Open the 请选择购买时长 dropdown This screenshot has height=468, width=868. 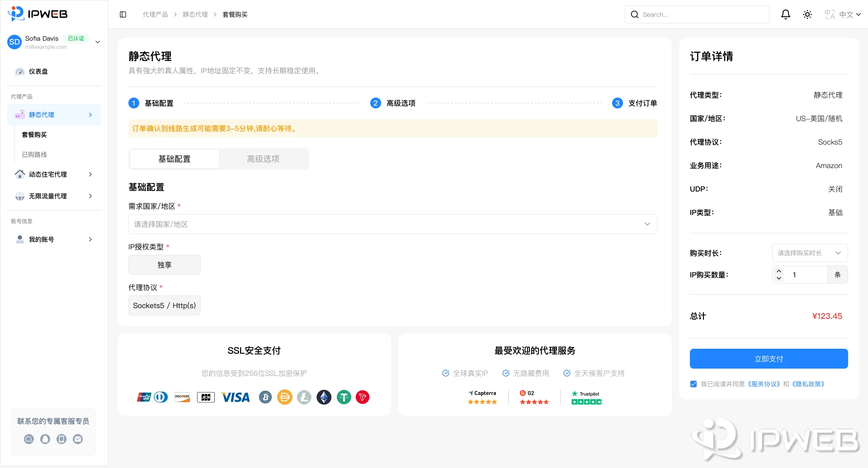coord(810,253)
